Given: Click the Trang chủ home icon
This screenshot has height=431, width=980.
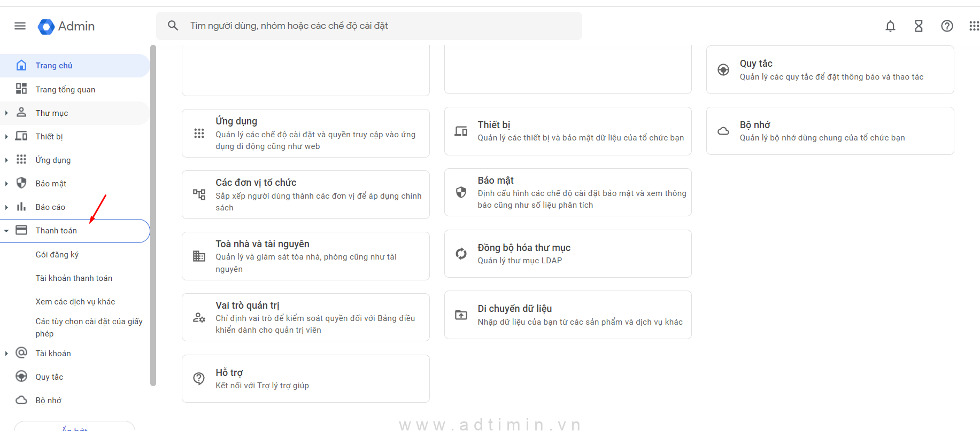Looking at the screenshot, I should (x=21, y=65).
